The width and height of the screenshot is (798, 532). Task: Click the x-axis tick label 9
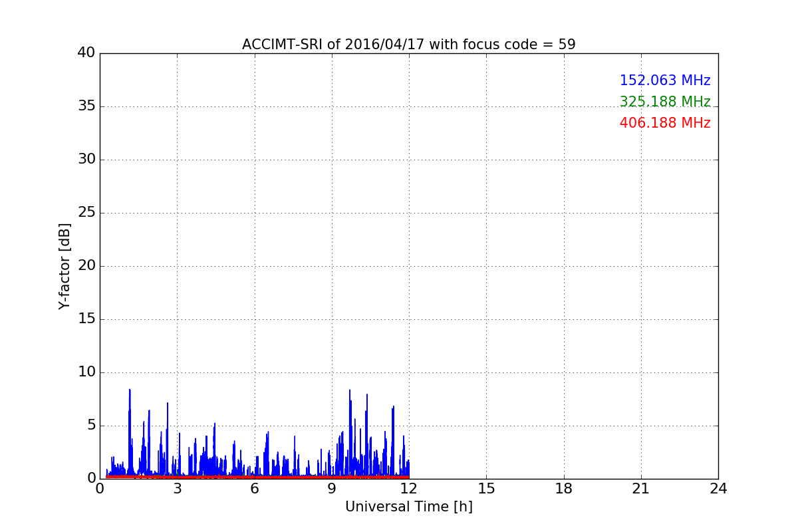click(332, 489)
